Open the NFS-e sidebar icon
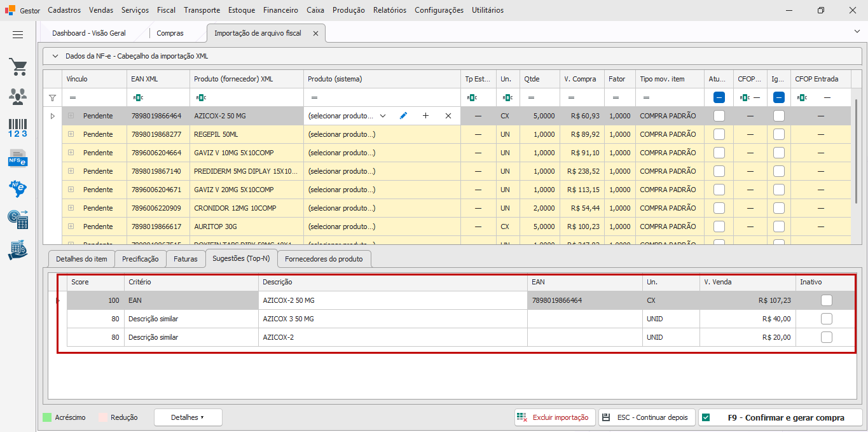The width and height of the screenshot is (868, 432). [x=18, y=158]
